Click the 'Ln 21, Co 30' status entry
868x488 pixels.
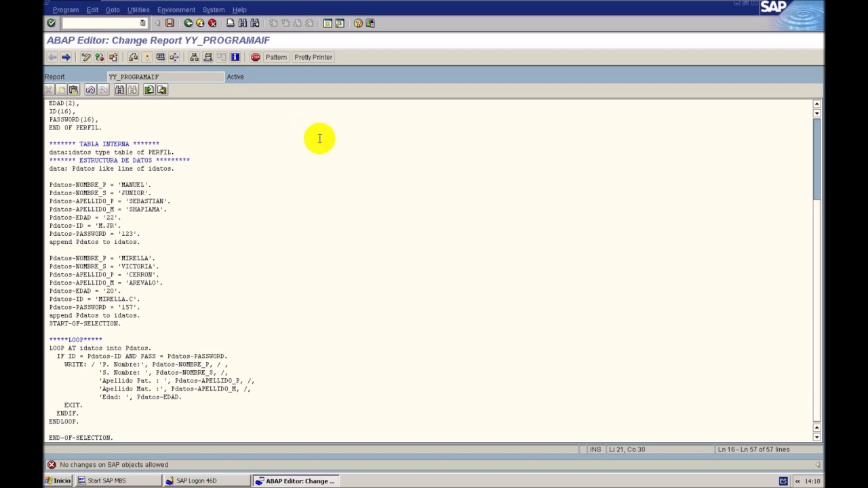click(x=627, y=449)
